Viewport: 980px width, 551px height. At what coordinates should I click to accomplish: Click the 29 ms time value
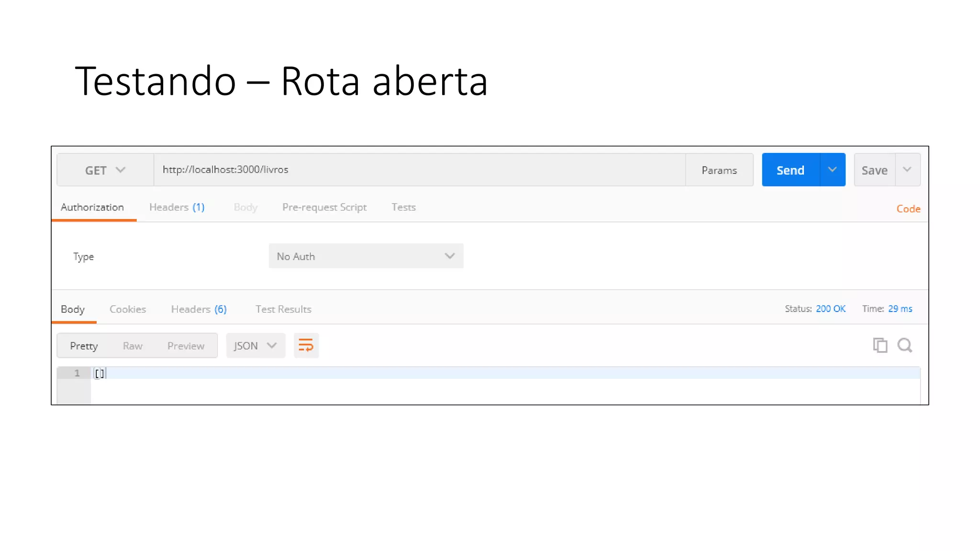click(x=900, y=309)
